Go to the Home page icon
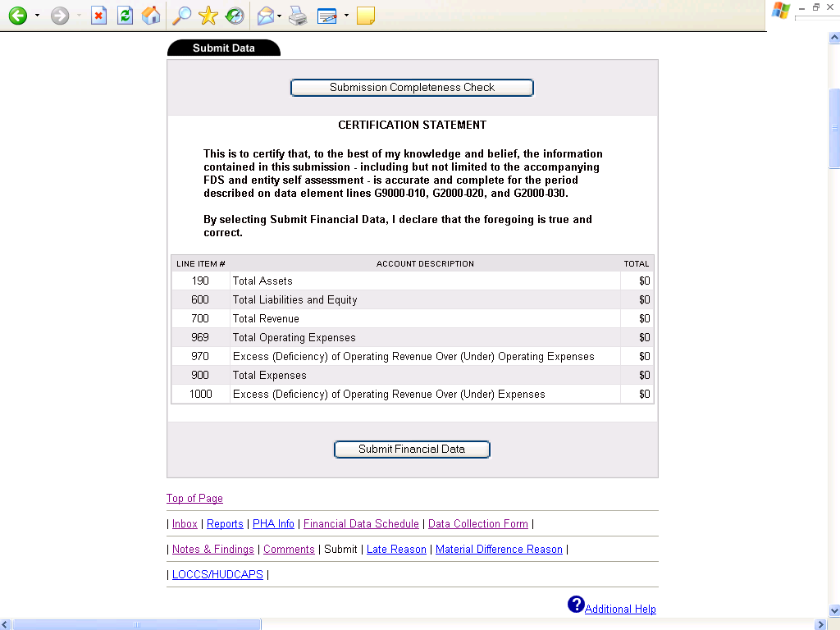The image size is (840, 630). pos(151,16)
